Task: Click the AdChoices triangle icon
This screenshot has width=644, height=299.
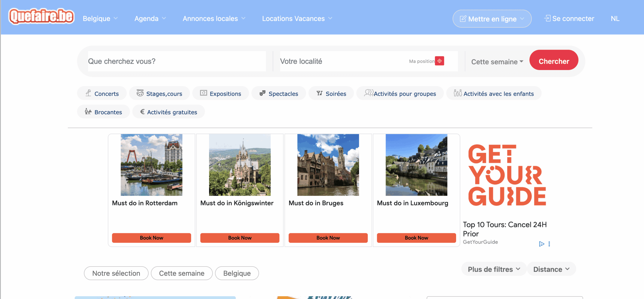Action: tap(541, 244)
